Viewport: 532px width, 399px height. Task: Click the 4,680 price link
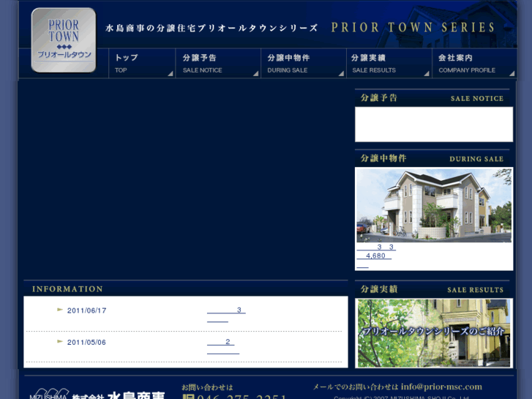[374, 256]
